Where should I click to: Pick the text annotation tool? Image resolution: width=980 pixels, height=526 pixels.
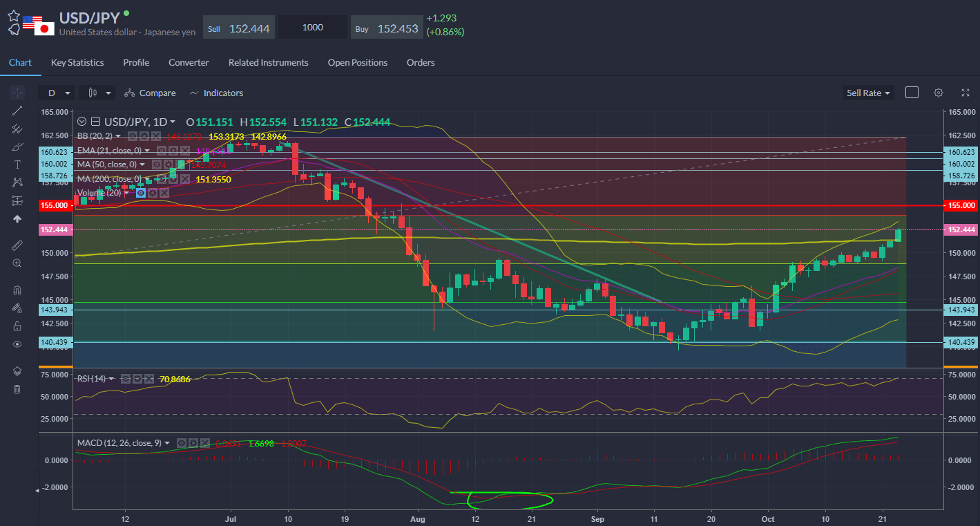tap(17, 165)
